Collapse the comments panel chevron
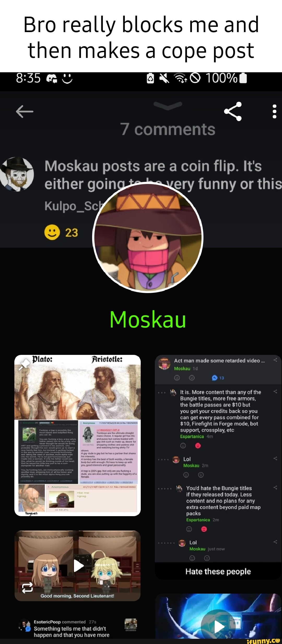Image resolution: width=282 pixels, height=644 pixels. click(168, 106)
